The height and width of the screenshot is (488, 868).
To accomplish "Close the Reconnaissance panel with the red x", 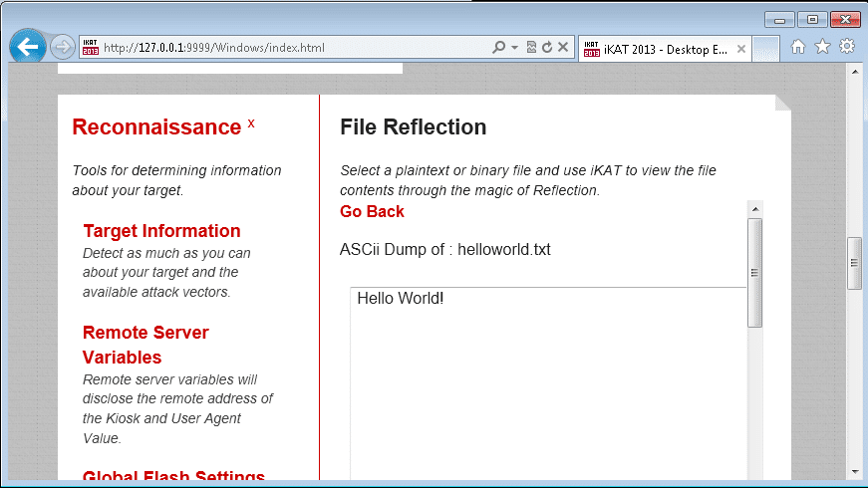I will coord(251,123).
